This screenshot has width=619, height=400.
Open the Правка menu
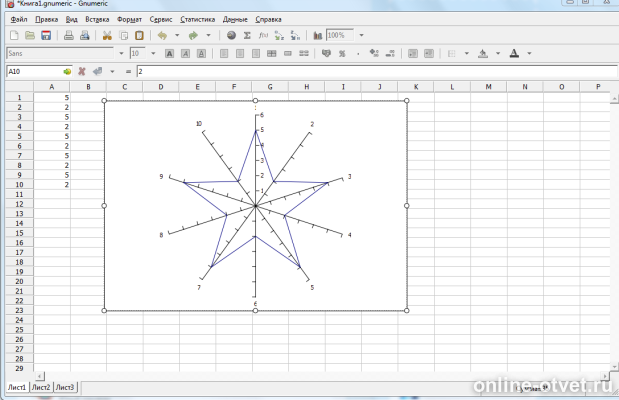(47, 19)
